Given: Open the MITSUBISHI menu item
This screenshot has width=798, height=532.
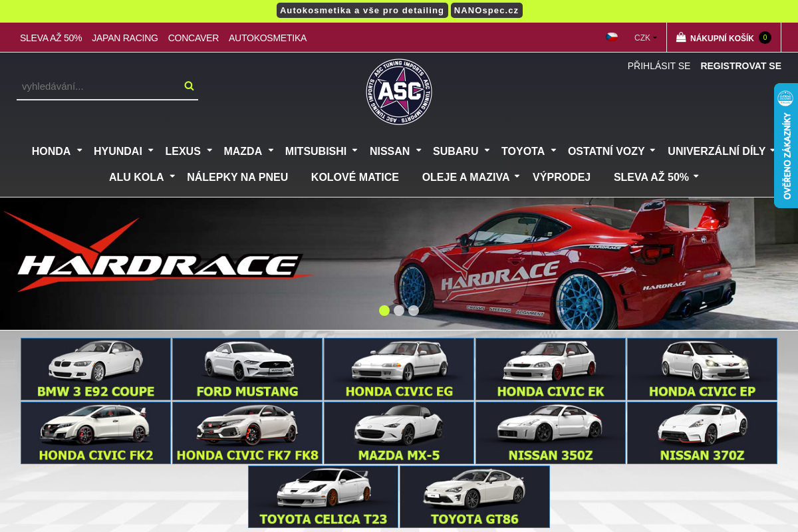Looking at the screenshot, I should (316, 151).
